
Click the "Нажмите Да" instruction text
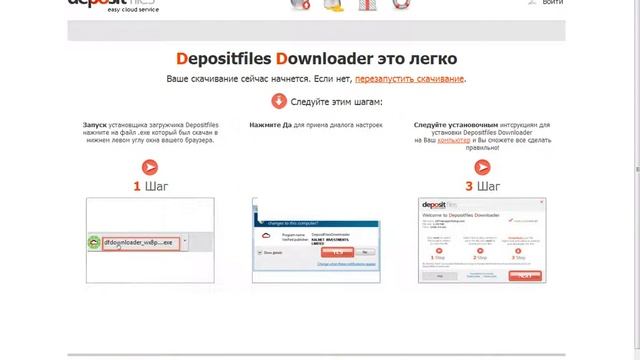point(316,125)
